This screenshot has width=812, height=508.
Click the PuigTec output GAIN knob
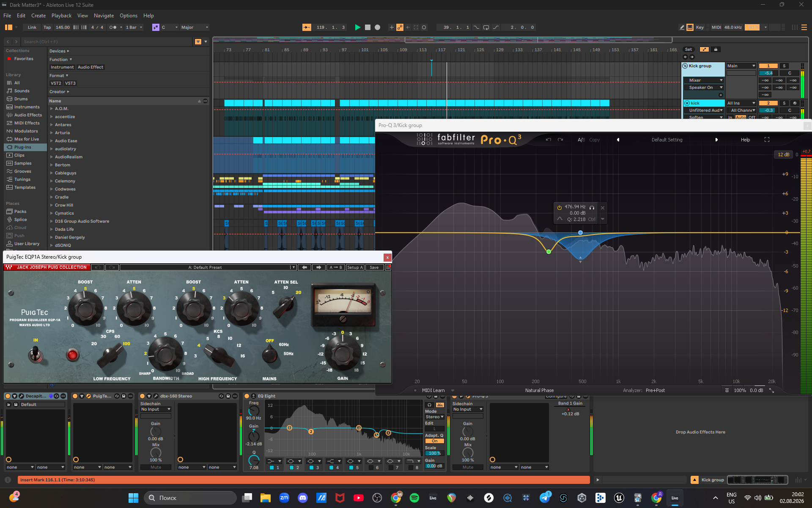343,353
